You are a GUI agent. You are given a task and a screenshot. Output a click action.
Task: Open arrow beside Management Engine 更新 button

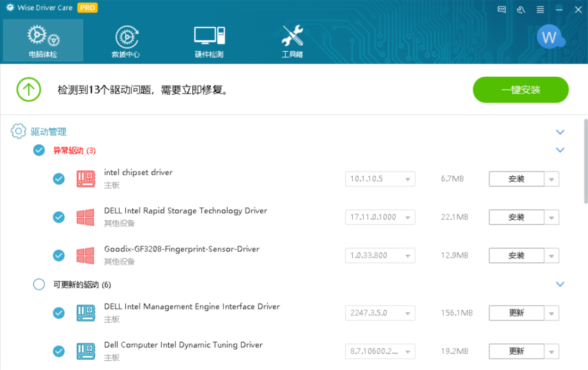[552, 313]
